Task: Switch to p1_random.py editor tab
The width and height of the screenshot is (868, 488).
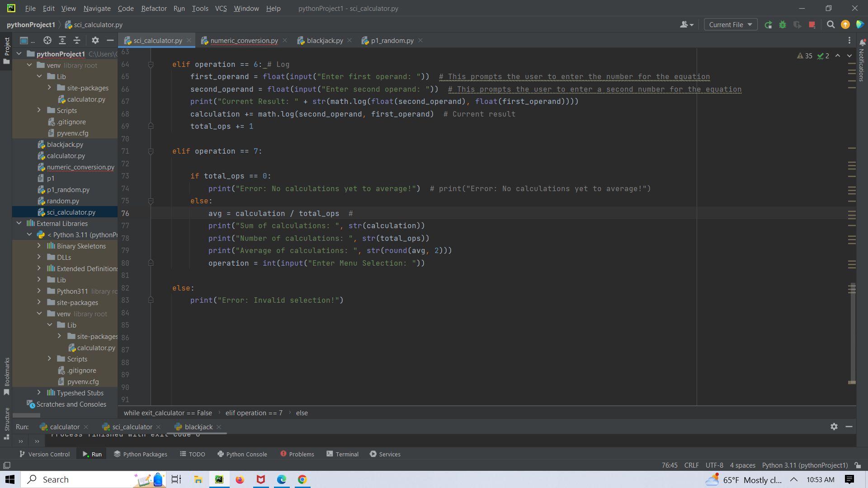Action: tap(392, 40)
